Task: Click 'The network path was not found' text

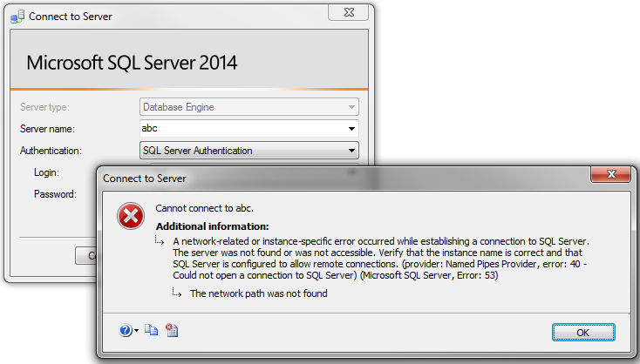Action: (x=259, y=293)
